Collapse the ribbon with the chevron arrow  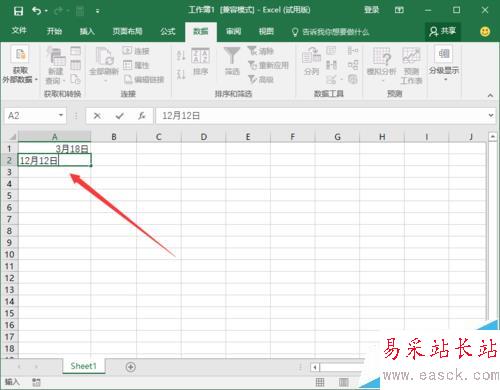pyautogui.click(x=490, y=95)
